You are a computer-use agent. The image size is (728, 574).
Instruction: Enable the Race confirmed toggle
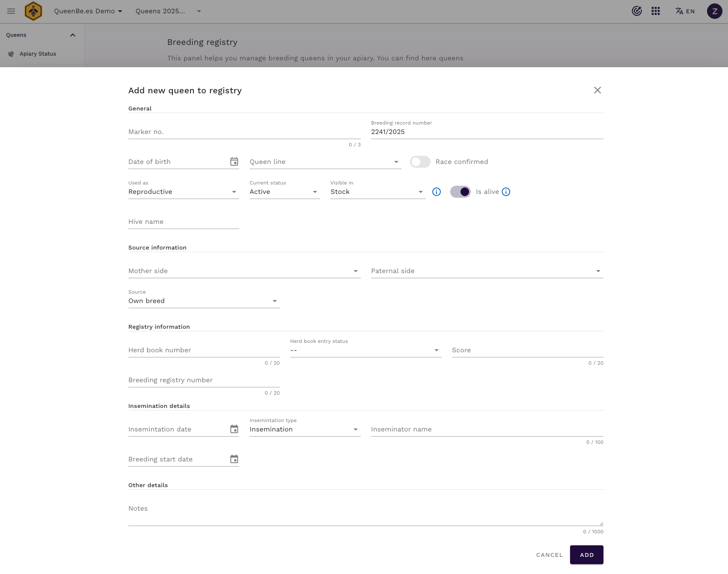coord(420,162)
